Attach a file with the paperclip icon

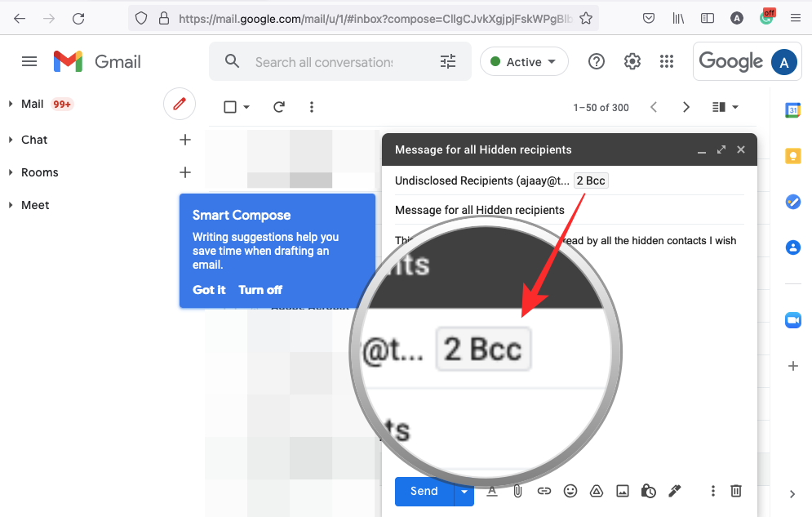pyautogui.click(x=518, y=491)
